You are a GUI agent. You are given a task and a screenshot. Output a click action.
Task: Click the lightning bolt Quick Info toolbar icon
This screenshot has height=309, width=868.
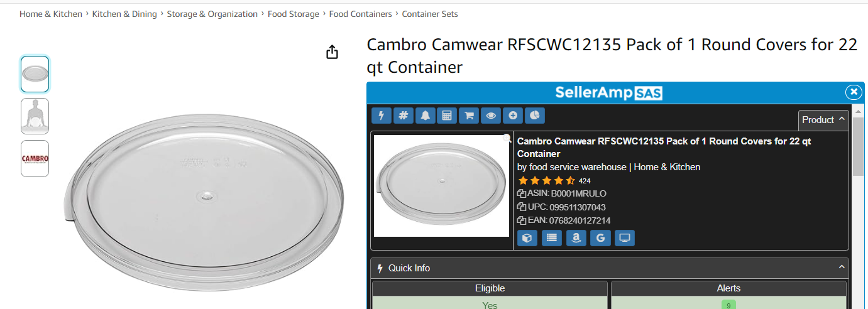pos(382,116)
